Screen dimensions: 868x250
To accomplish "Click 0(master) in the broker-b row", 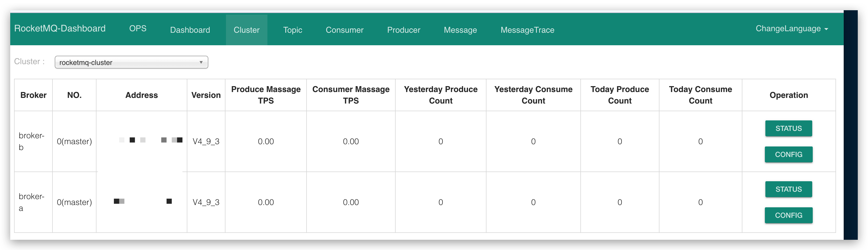I will click(74, 141).
